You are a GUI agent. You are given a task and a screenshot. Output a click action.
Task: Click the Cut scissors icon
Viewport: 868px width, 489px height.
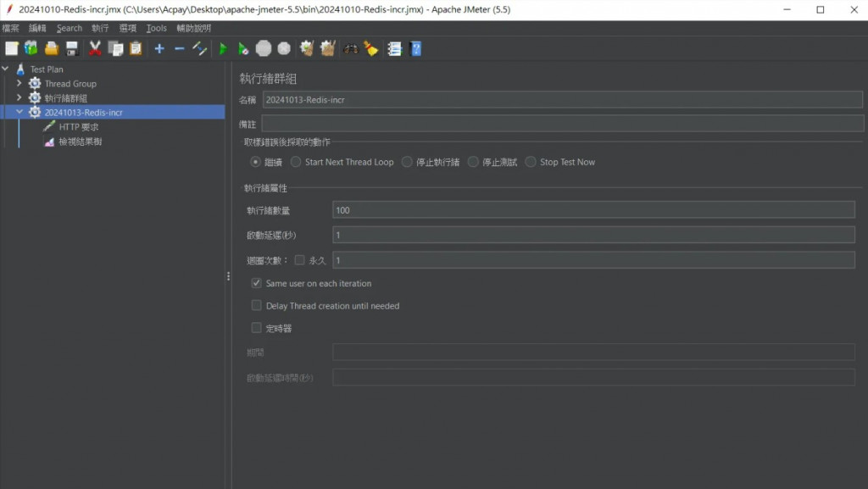[95, 48]
